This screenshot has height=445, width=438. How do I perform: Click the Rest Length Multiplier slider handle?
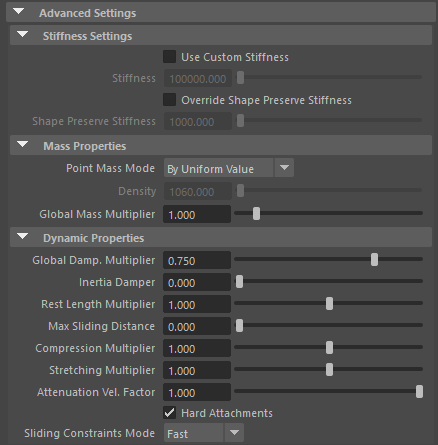tap(329, 304)
